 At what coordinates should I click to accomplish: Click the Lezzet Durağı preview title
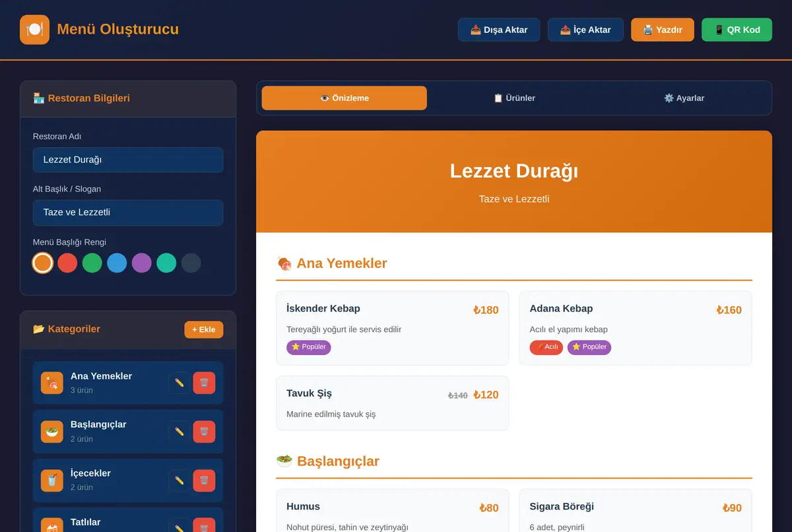514,171
